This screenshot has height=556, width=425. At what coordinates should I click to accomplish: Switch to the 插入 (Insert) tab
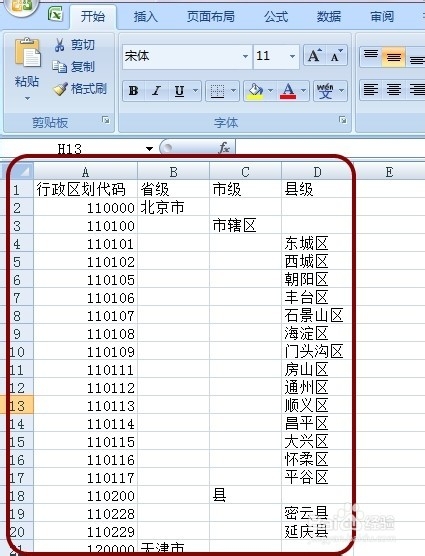click(x=146, y=17)
